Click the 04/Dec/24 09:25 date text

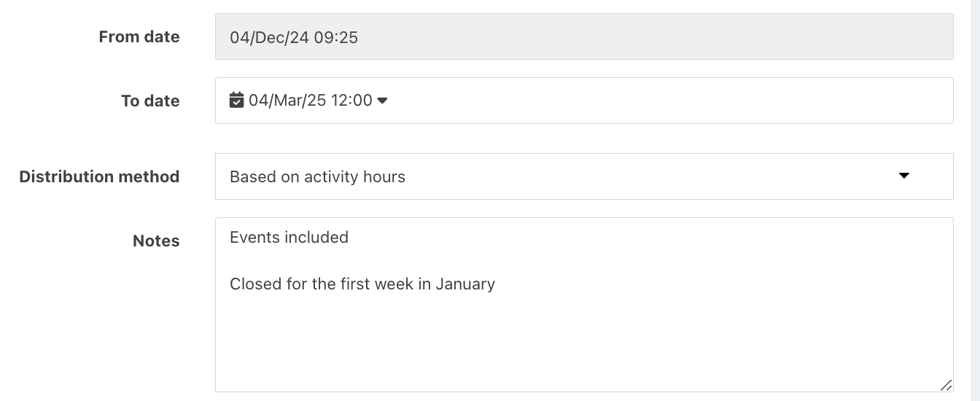[x=294, y=37]
